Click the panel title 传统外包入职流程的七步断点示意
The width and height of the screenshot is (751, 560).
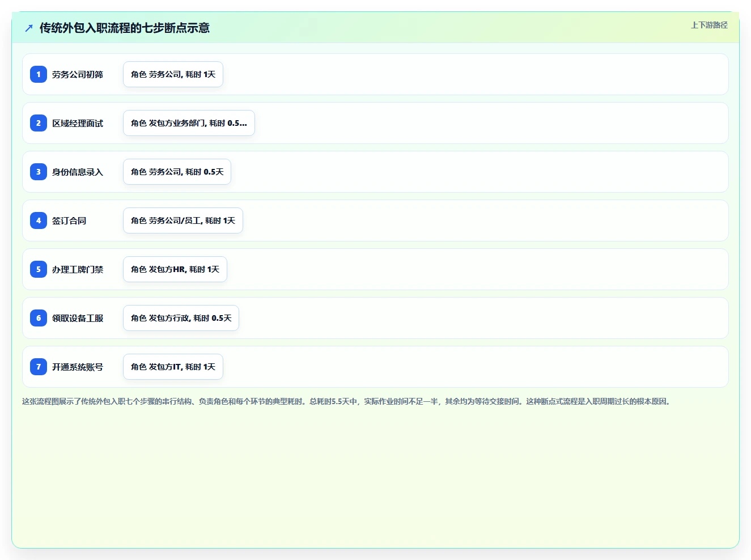coord(125,28)
